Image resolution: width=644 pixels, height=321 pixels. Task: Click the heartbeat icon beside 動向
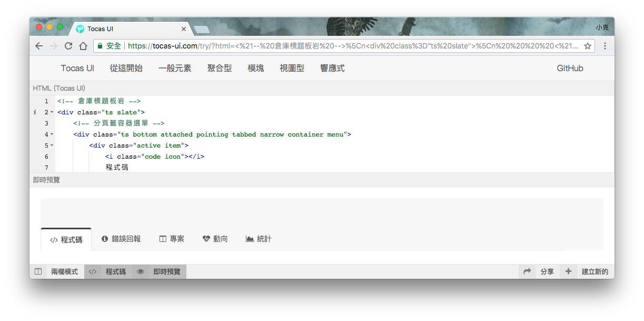[x=206, y=239]
